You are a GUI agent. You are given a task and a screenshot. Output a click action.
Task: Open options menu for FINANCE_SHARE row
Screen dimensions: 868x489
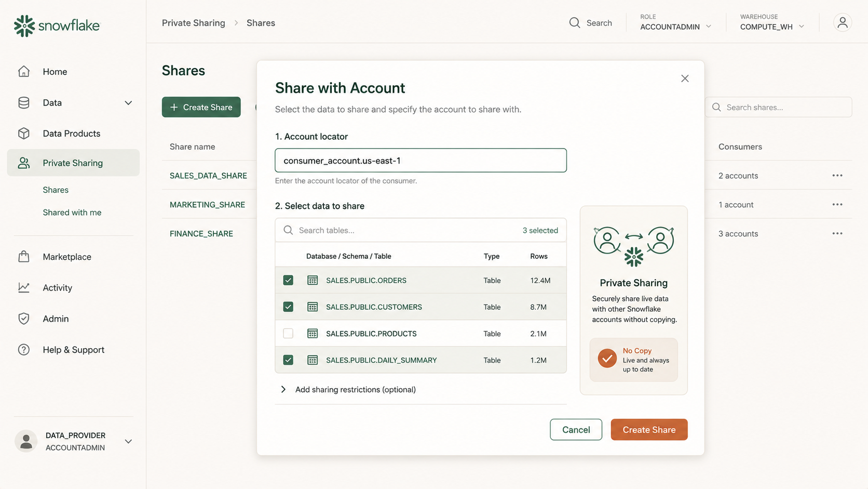click(837, 234)
